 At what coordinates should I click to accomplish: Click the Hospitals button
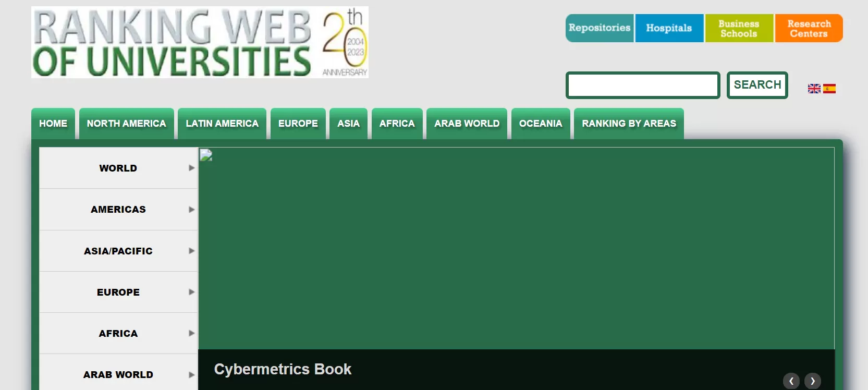point(669,28)
